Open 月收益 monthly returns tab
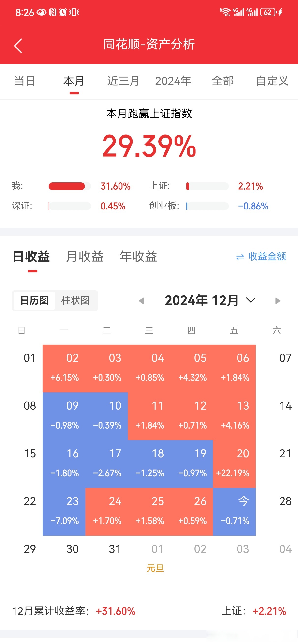Viewport: 298px width, 644px height. click(85, 257)
